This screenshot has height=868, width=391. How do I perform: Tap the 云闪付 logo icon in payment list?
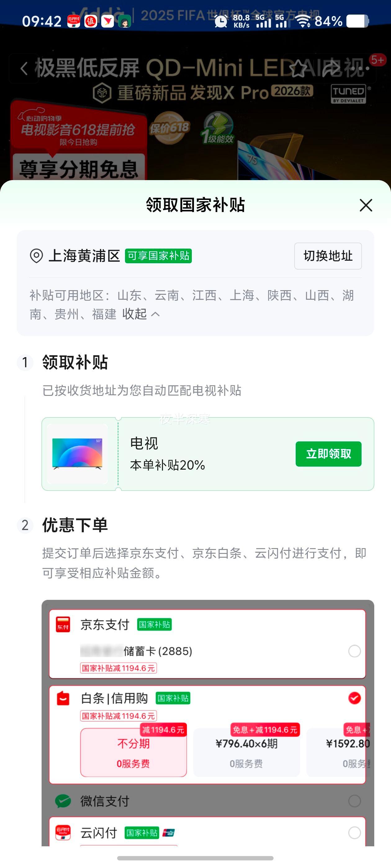[x=63, y=833]
